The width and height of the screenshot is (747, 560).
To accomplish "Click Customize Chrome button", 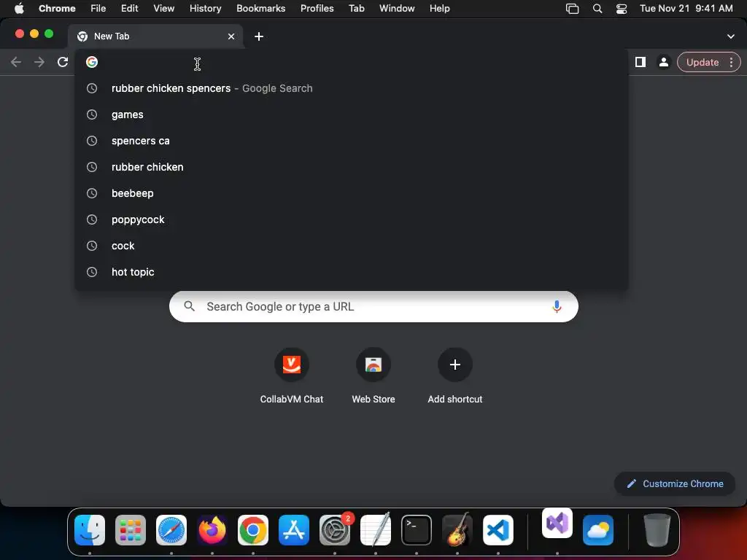I will (675, 483).
